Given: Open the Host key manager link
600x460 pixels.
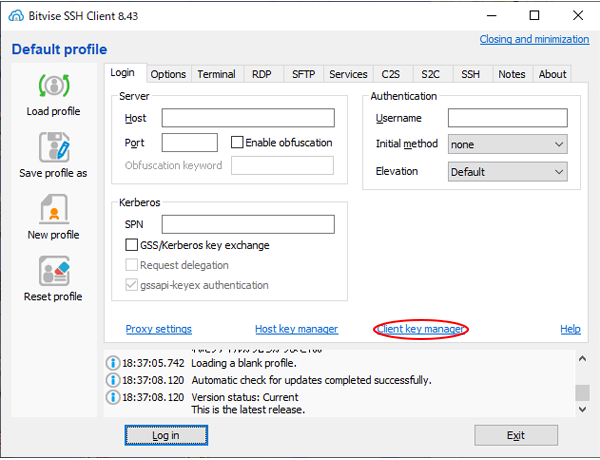Looking at the screenshot, I should point(297,329).
